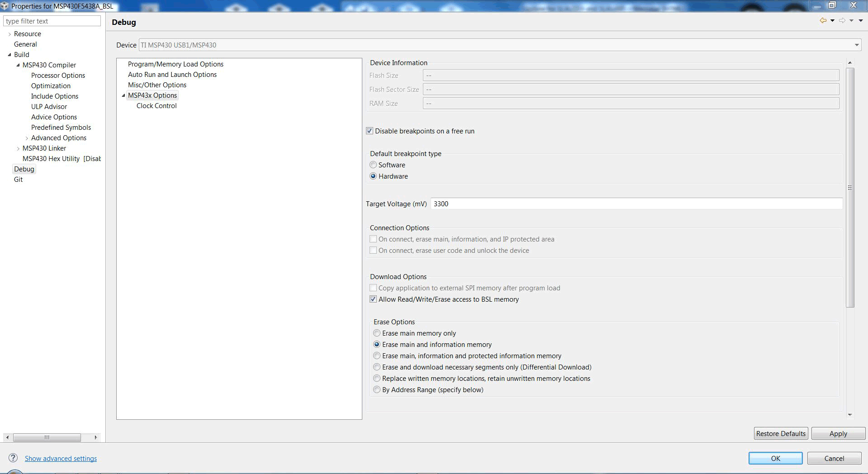Select Erase main memory only
Screen dimensions: 868x474
tap(377, 333)
